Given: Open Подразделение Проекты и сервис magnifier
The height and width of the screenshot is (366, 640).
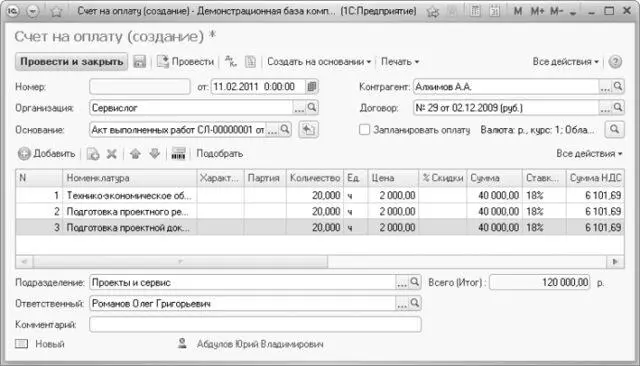Looking at the screenshot, I should pos(415,282).
